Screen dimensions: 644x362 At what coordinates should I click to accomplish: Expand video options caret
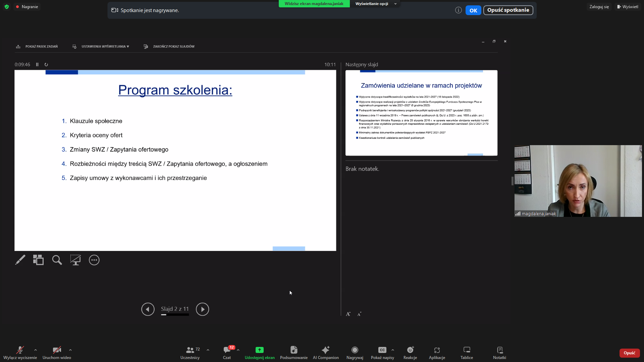pyautogui.click(x=70, y=350)
